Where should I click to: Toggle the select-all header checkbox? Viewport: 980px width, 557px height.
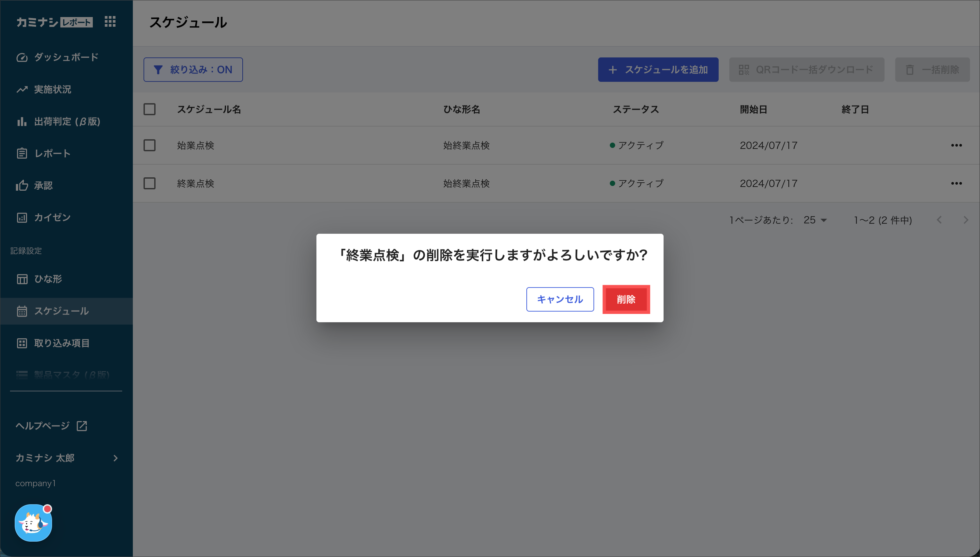coord(150,110)
